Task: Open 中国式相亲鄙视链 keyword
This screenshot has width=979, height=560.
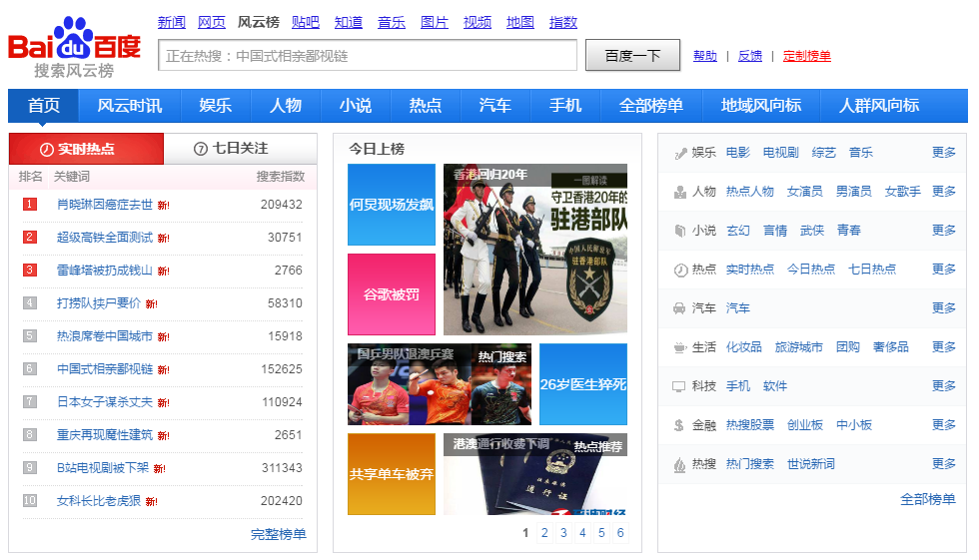Action: click(x=105, y=369)
